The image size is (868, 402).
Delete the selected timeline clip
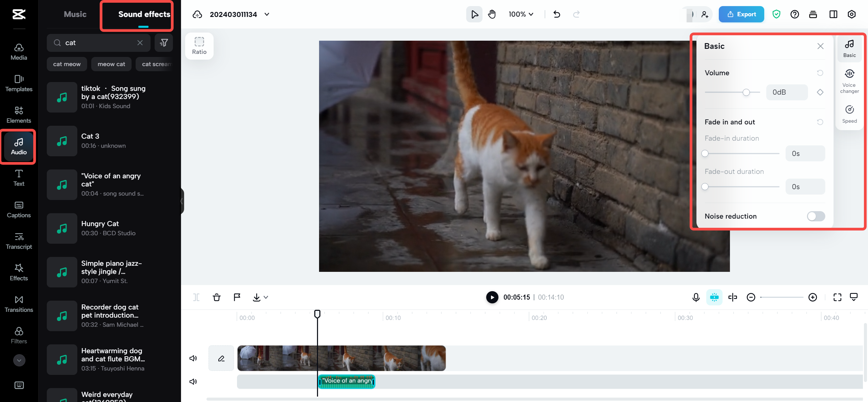tap(216, 297)
